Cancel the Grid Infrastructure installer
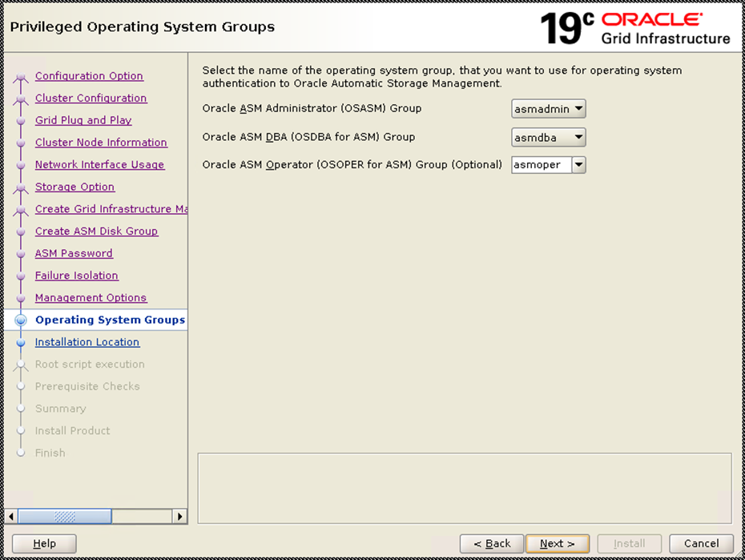745x560 pixels. pos(701,543)
